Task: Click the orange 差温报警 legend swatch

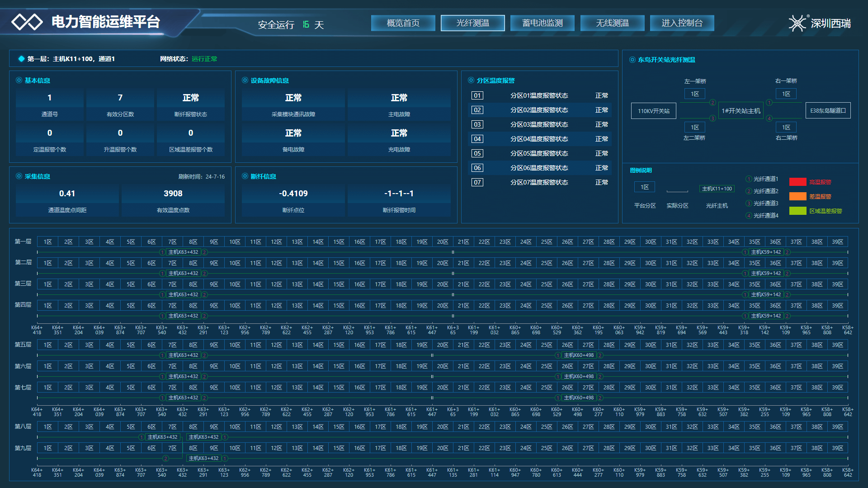Action: (797, 196)
